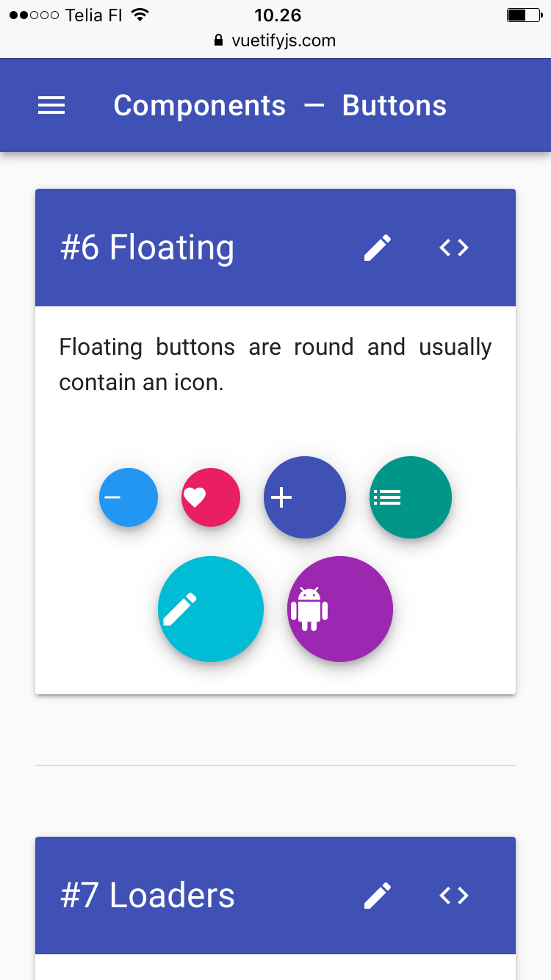This screenshot has height=980, width=551.
Task: Expand the source code for #7 Loaders
Action: [453, 896]
